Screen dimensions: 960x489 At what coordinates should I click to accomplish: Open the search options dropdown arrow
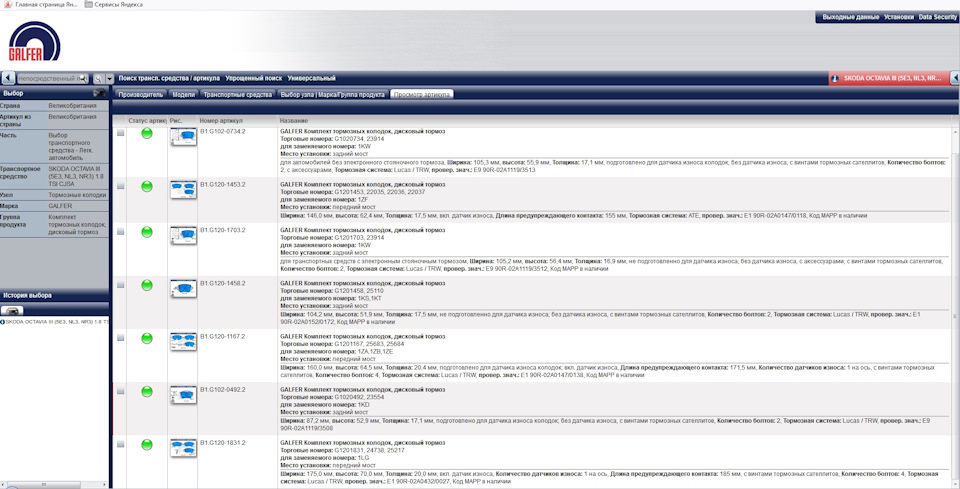pyautogui.click(x=110, y=78)
